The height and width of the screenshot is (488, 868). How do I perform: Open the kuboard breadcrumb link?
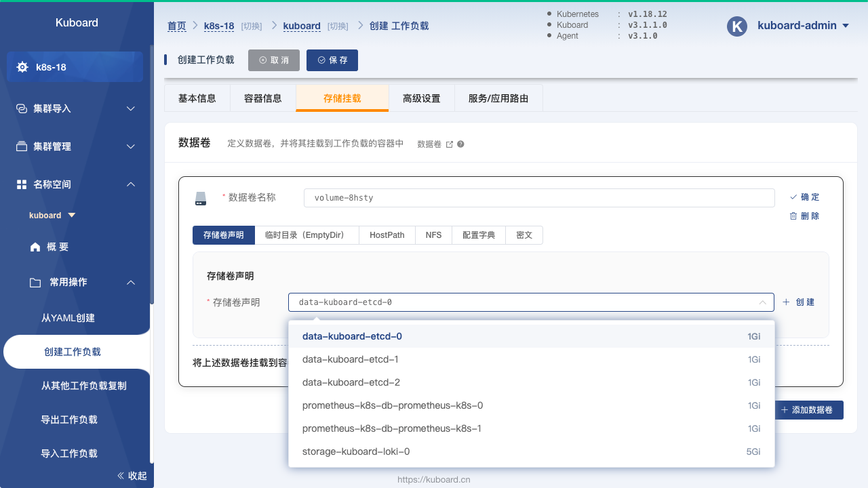[302, 26]
